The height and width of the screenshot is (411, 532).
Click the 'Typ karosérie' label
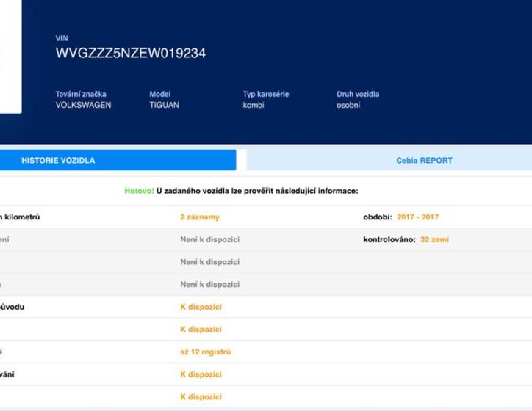(x=266, y=94)
